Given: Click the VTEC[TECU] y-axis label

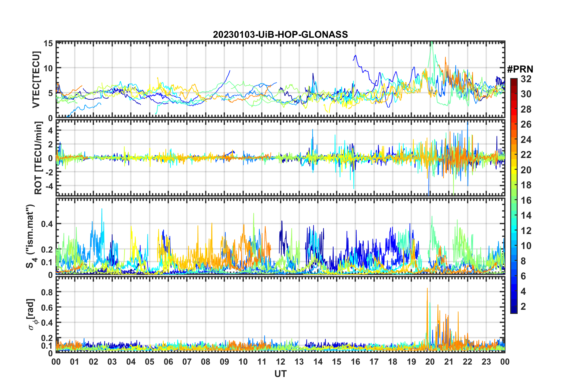Looking at the screenshot, I should (x=36, y=80).
